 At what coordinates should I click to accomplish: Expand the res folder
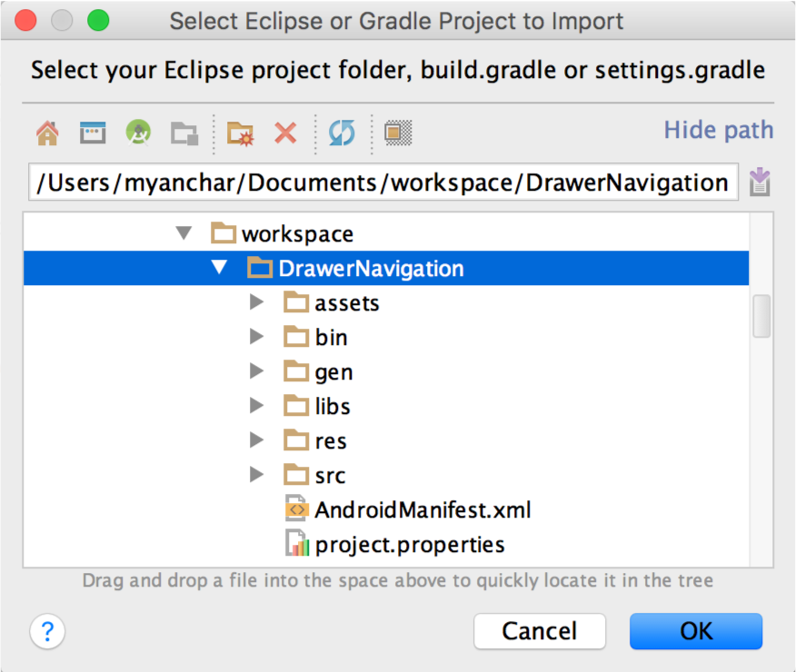(256, 440)
